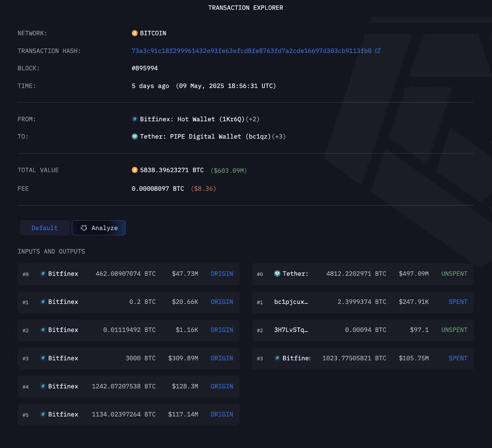
Task: Click the Bitfinex icon on output #3
Action: [277, 358]
